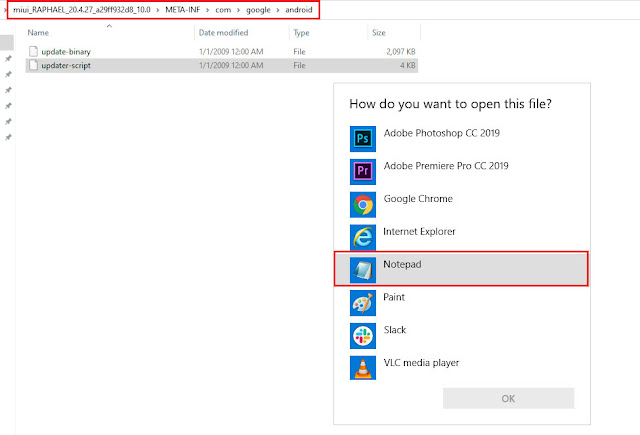The image size is (640, 435).
Task: Pick Internet Explorer from app list
Action: pyautogui.click(x=419, y=231)
